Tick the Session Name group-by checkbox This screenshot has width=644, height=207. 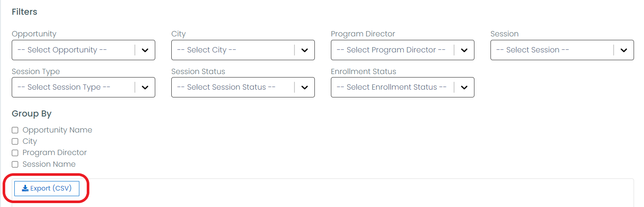[15, 164]
